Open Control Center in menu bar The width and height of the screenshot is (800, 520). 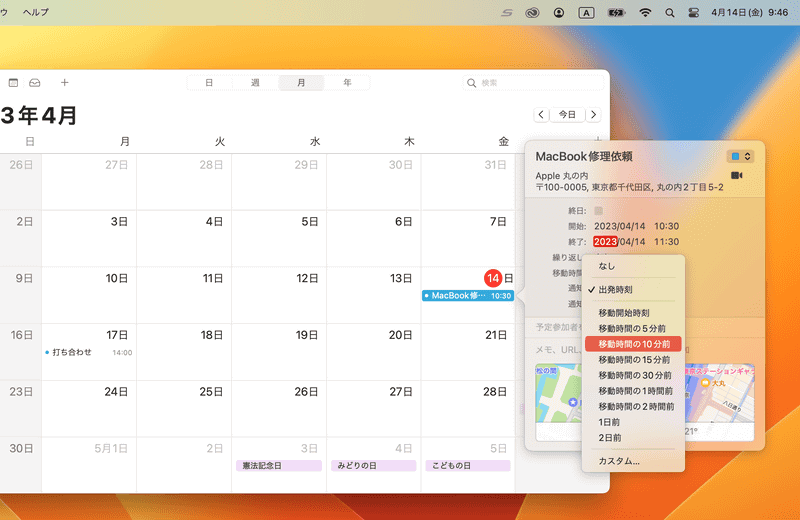click(x=693, y=13)
